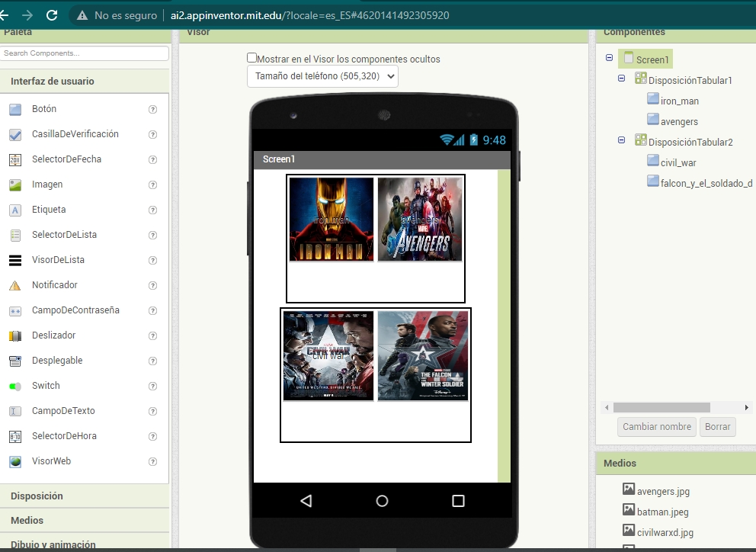Select the VisorDeLista component icon
The height and width of the screenshot is (552, 756).
click(x=15, y=260)
